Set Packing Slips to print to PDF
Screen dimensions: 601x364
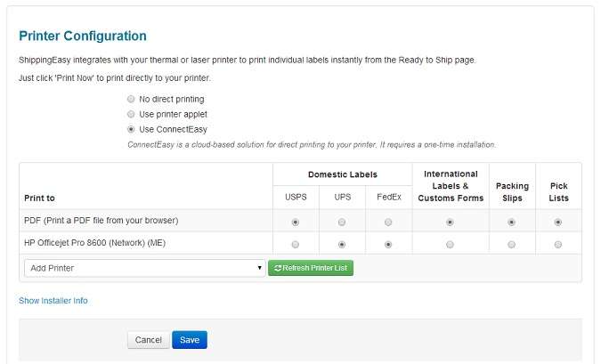pyautogui.click(x=512, y=221)
